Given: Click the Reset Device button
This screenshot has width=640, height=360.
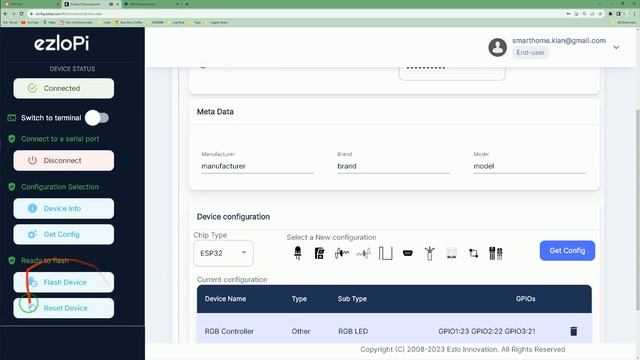Looking at the screenshot, I should (x=64, y=308).
